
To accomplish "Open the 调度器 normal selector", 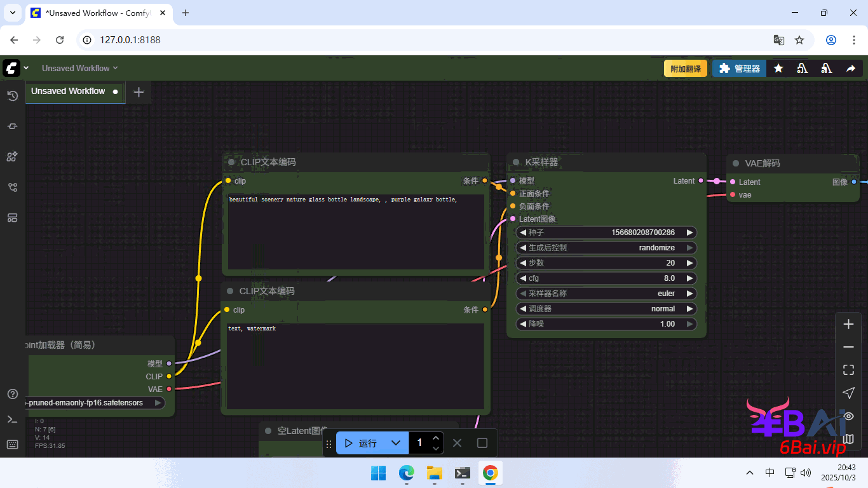I will [x=606, y=309].
